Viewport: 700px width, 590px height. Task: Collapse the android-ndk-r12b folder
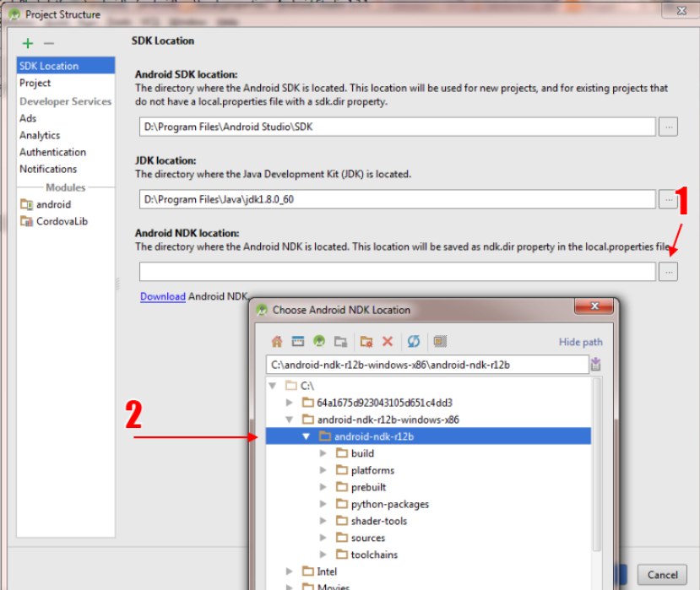(307, 436)
